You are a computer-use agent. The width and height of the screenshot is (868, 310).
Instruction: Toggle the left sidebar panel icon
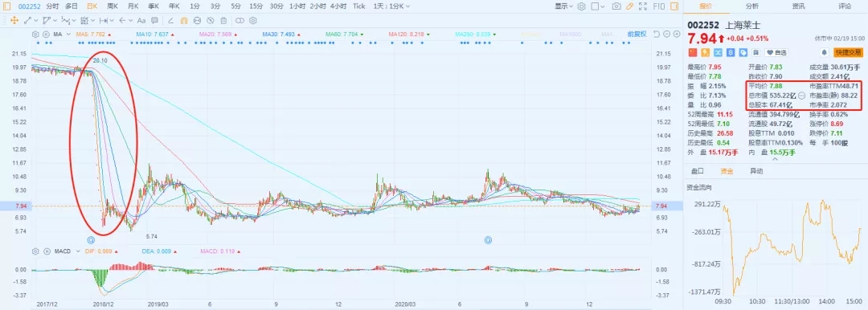coord(6,6)
